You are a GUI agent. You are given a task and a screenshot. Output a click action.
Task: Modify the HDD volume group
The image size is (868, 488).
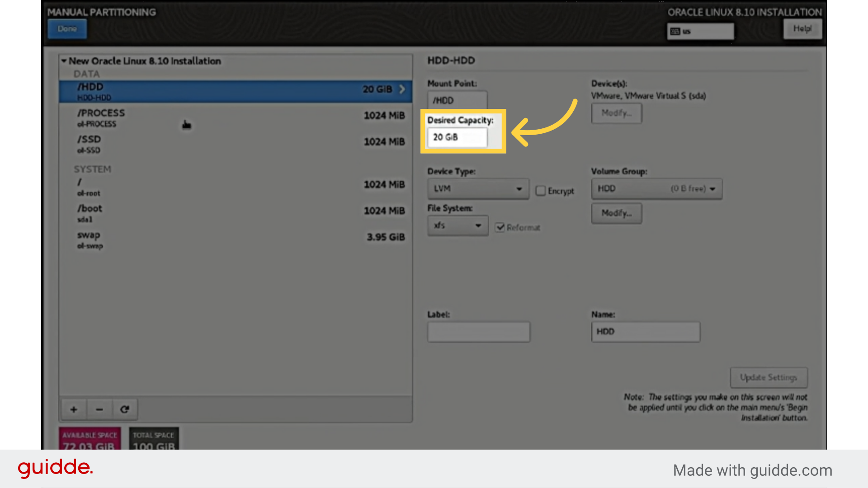(x=616, y=213)
